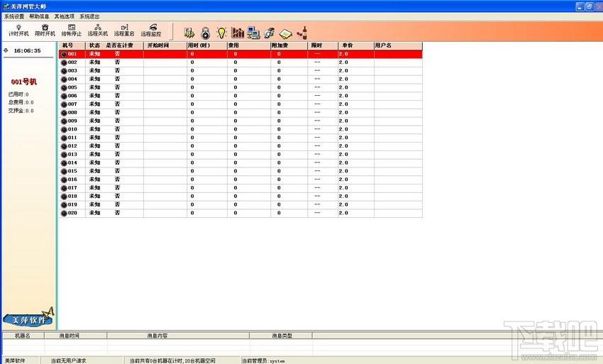Image resolution: width=603 pixels, height=364 pixels.
Task: Click the padlock icon in toolbar
Action: click(x=206, y=33)
